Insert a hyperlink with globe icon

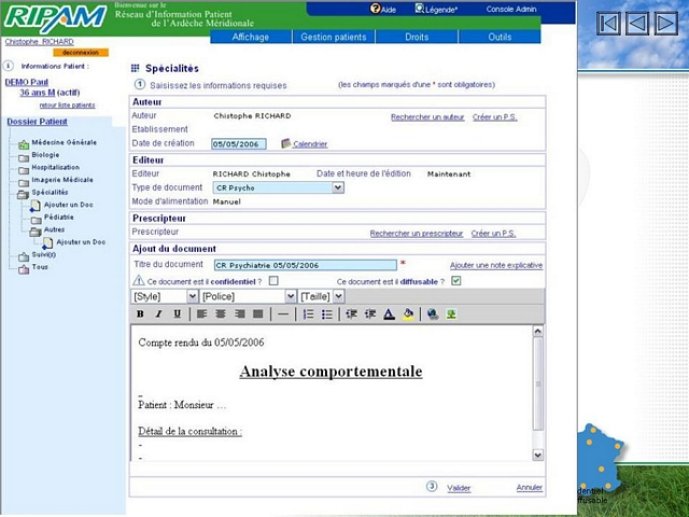[x=432, y=314]
